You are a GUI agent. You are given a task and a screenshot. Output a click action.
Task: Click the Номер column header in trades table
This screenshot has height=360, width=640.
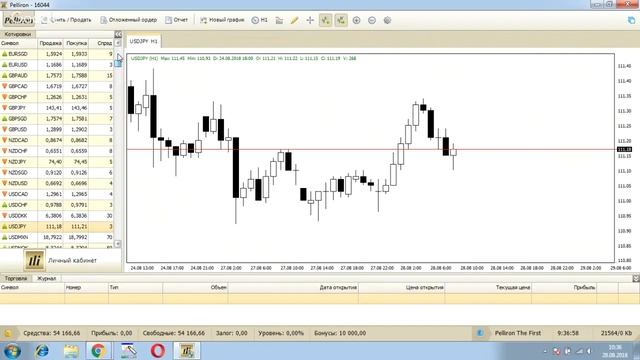pos(86,288)
